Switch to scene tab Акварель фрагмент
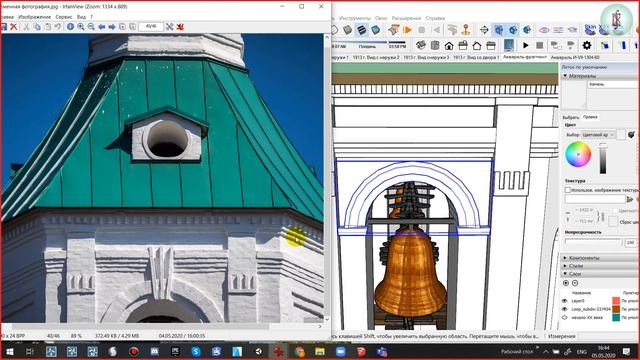This screenshot has height=360, width=640. (524, 58)
